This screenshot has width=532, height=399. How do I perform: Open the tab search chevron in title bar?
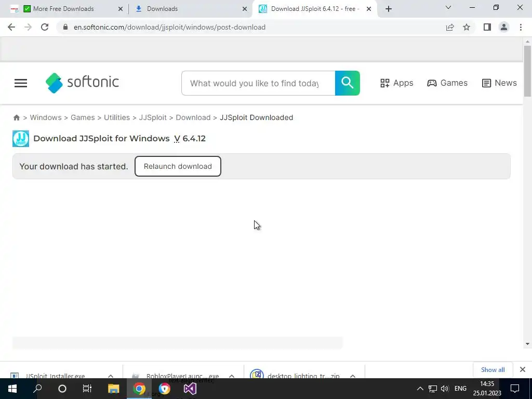[x=448, y=7]
